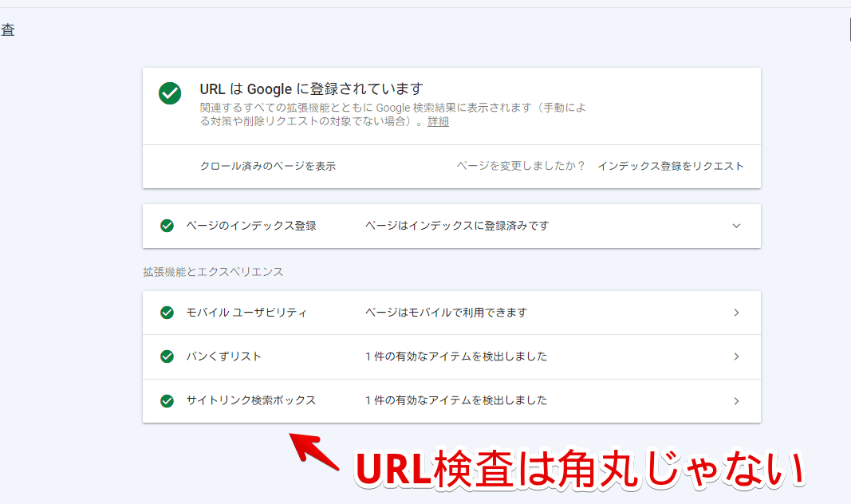Click the 拡張機能とエクスペリエンス section heading
Viewport: 851px width, 504px height.
pyautogui.click(x=213, y=272)
